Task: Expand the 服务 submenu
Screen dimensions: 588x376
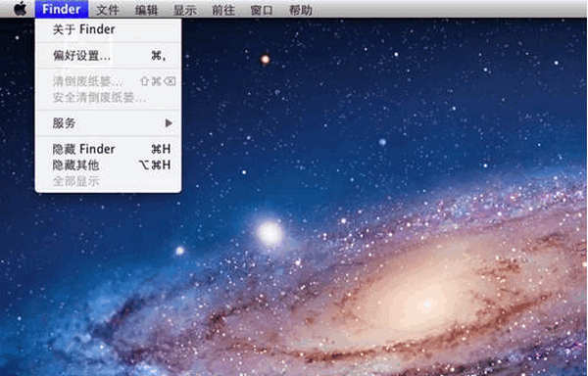Action: pos(108,122)
